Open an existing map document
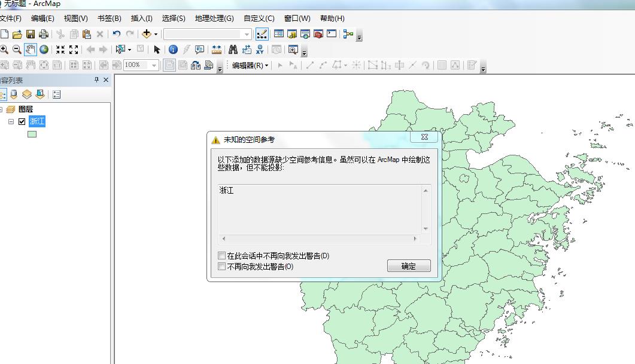 pyautogui.click(x=17, y=34)
